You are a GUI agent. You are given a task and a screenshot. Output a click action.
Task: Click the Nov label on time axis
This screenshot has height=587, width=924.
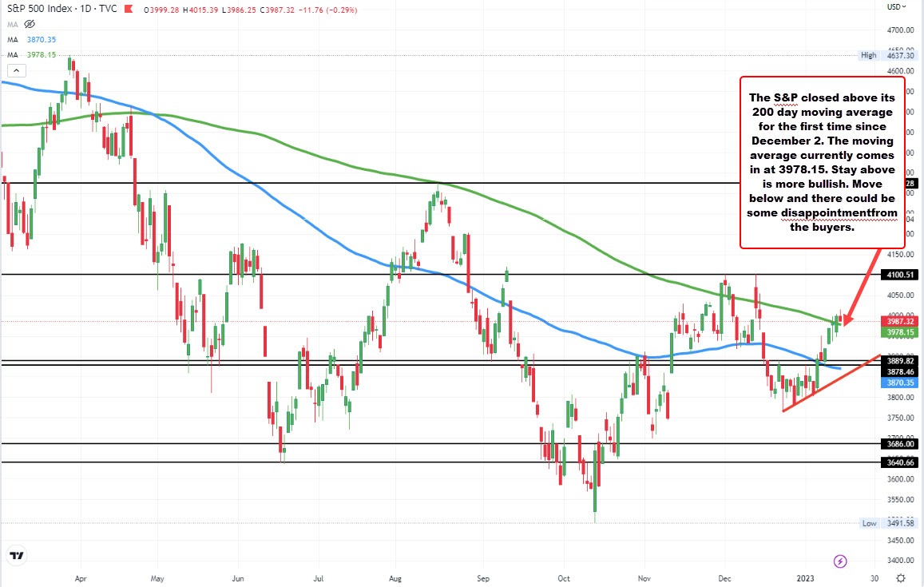[x=644, y=579]
